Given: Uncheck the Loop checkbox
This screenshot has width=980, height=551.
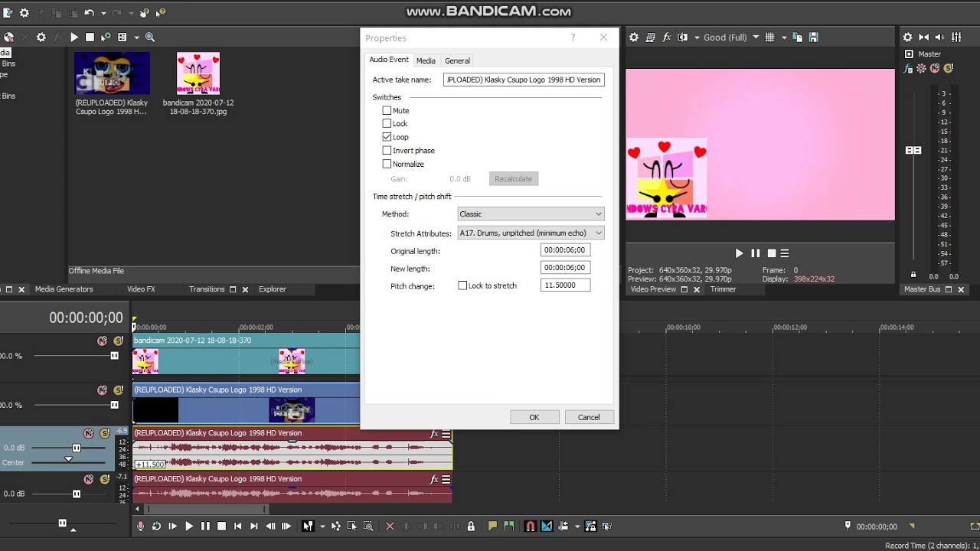Looking at the screenshot, I should [387, 137].
